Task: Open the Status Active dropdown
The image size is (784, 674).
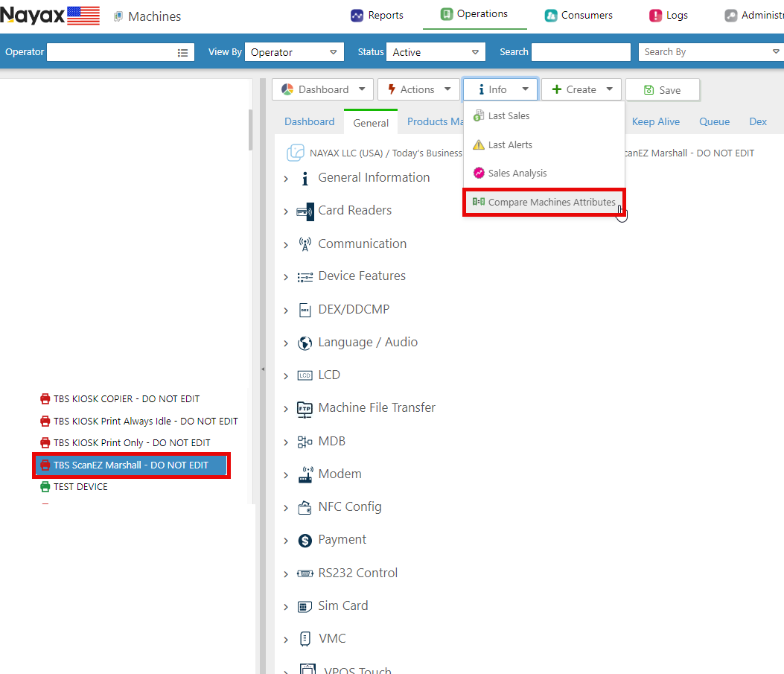Action: coord(436,52)
